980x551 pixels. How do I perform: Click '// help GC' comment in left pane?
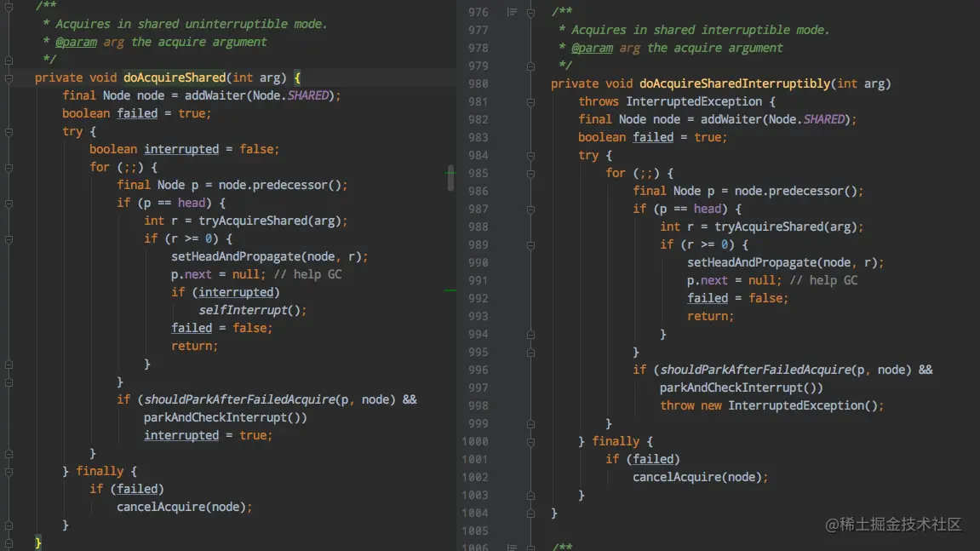(x=307, y=274)
